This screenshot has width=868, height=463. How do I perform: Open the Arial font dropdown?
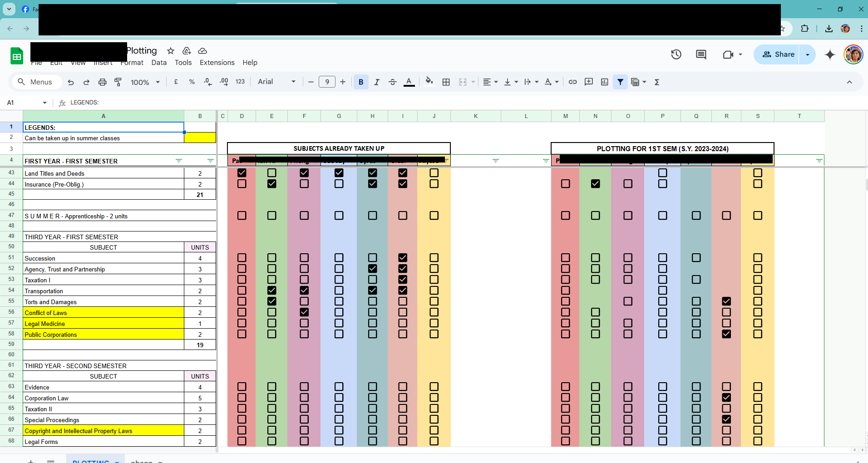coord(276,82)
